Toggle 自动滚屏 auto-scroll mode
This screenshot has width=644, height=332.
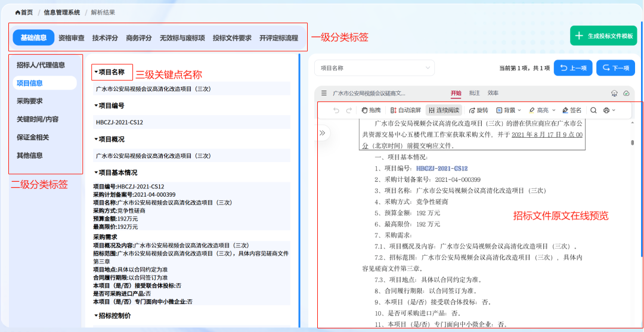(405, 110)
